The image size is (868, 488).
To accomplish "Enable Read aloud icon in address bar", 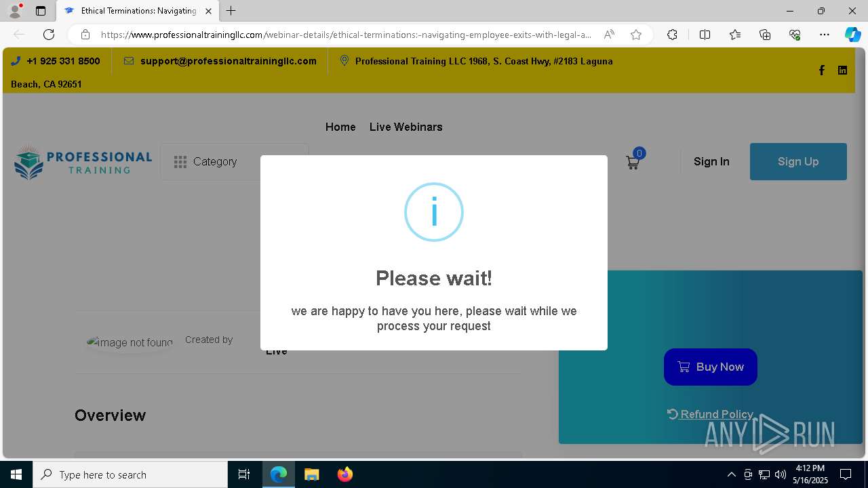I will pos(609,35).
